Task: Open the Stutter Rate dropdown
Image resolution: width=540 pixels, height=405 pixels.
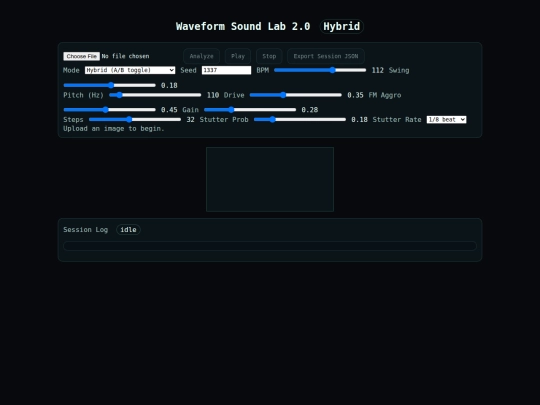Action: [x=446, y=120]
